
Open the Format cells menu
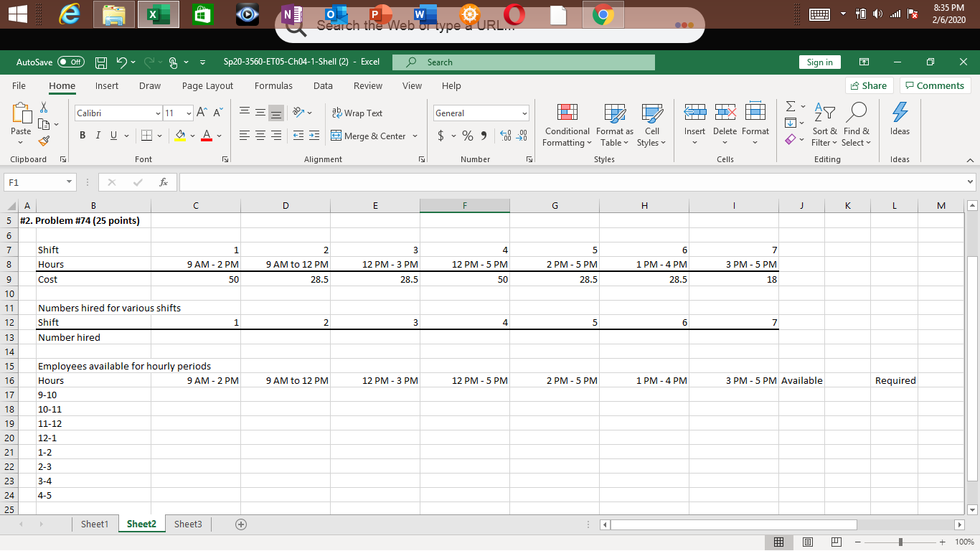click(x=755, y=125)
